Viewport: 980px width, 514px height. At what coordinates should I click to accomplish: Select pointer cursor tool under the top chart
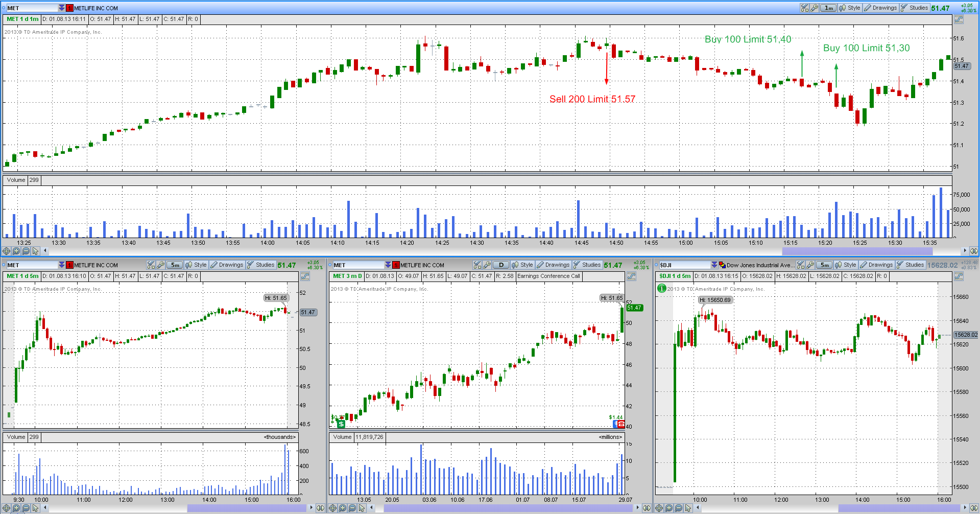35,251
